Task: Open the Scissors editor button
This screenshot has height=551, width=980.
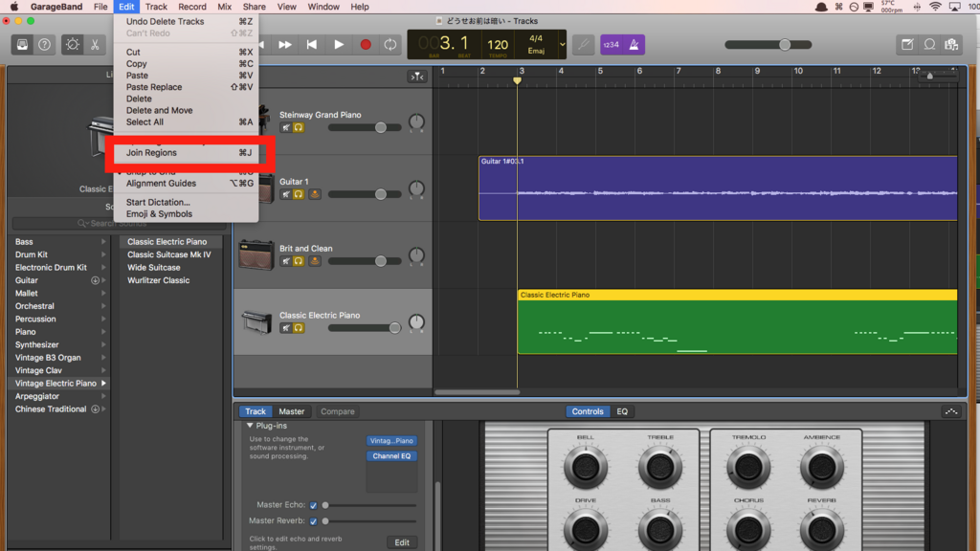Action: [95, 44]
